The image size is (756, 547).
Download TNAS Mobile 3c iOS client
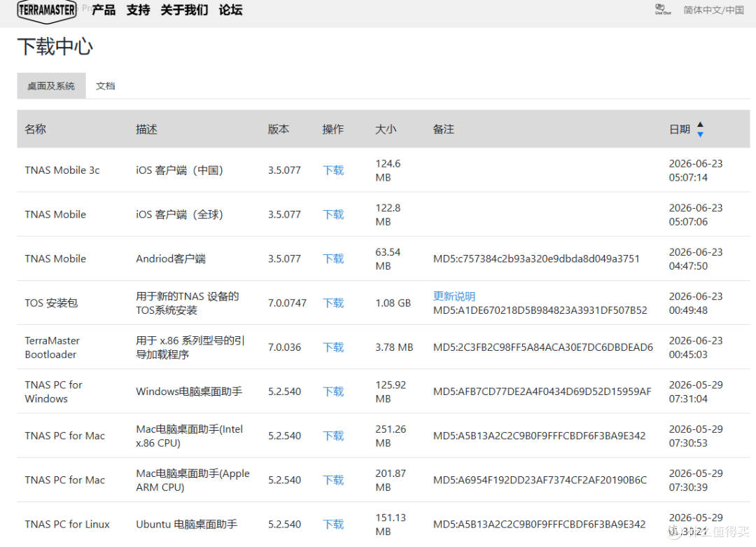coord(333,170)
